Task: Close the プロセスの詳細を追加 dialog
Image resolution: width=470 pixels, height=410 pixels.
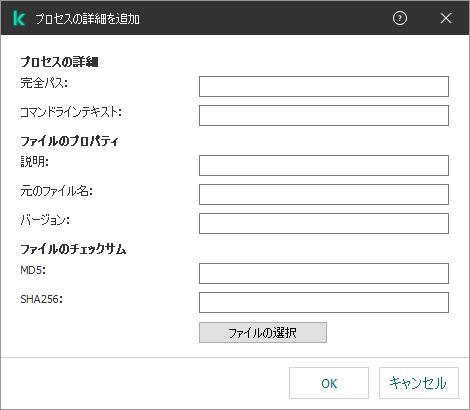Action: coord(446,18)
